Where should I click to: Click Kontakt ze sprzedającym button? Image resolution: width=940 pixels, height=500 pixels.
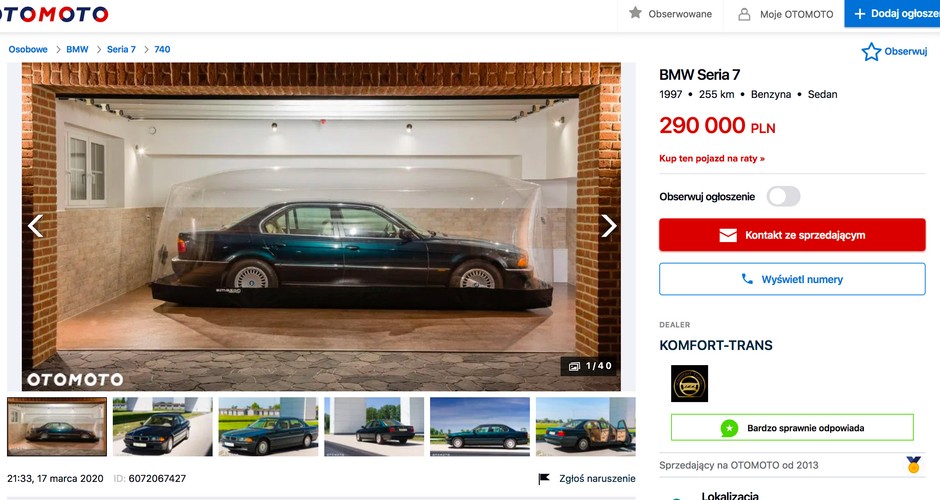pyautogui.click(x=793, y=235)
